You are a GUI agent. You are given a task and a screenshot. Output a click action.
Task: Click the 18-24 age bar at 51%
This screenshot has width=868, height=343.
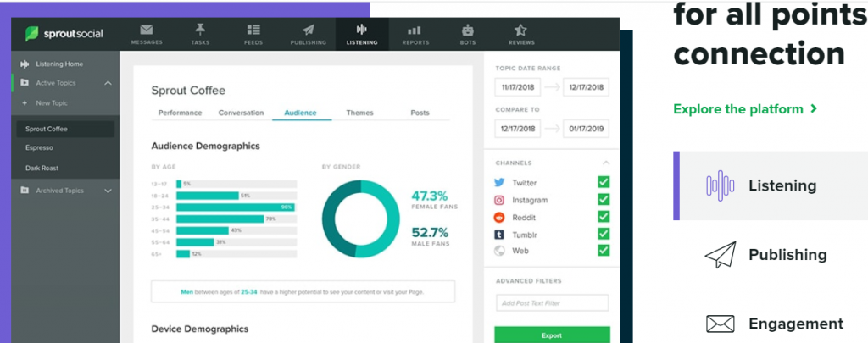[208, 196]
